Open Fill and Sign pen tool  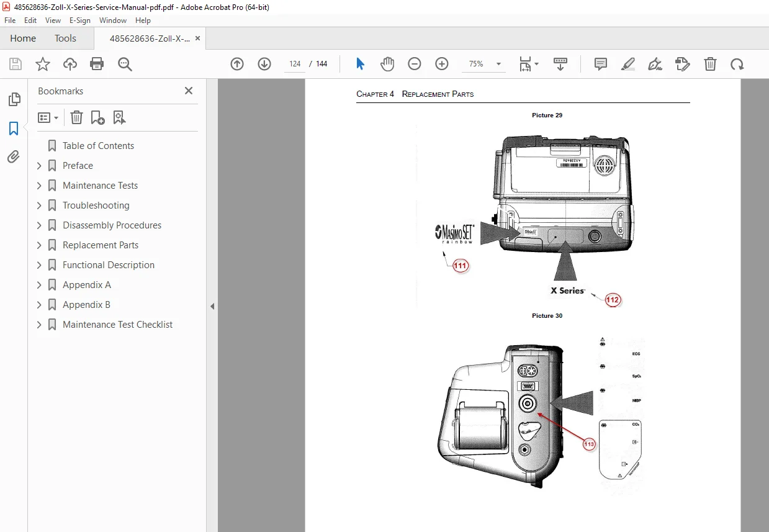pos(655,64)
